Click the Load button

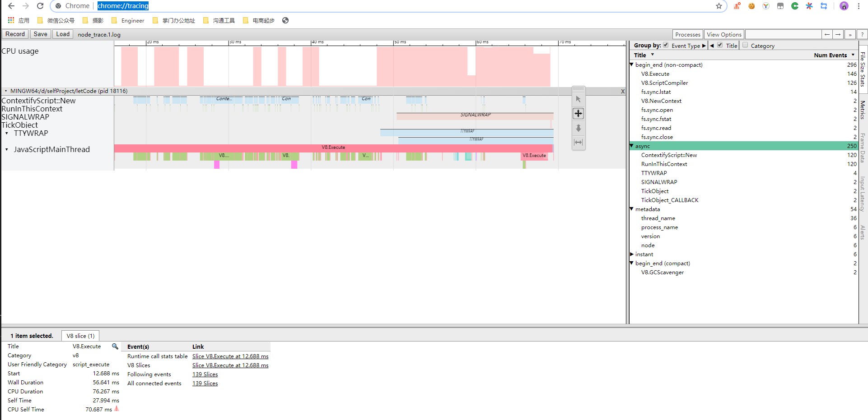(x=63, y=34)
